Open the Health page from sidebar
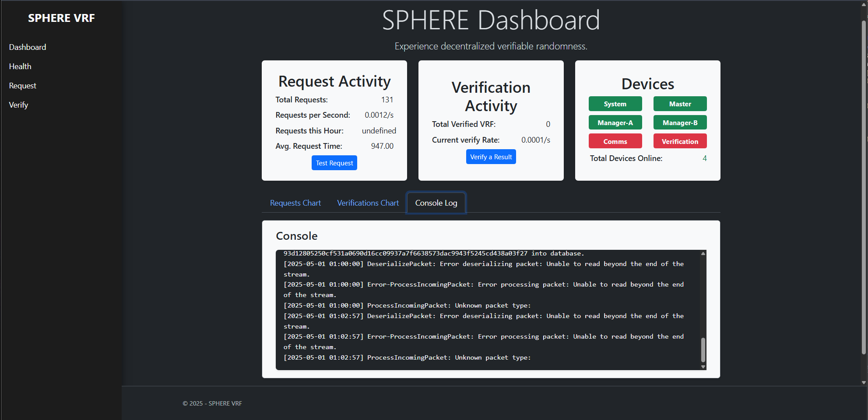 click(20, 66)
